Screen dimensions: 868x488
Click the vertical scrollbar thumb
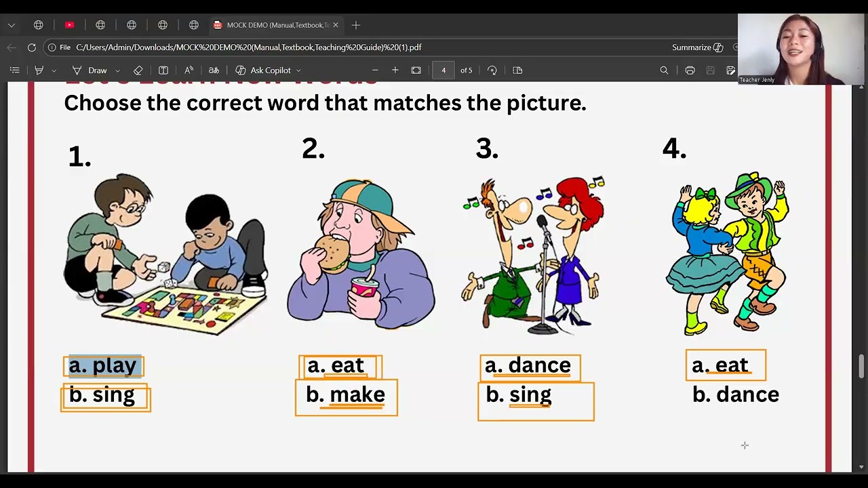pyautogui.click(x=862, y=366)
